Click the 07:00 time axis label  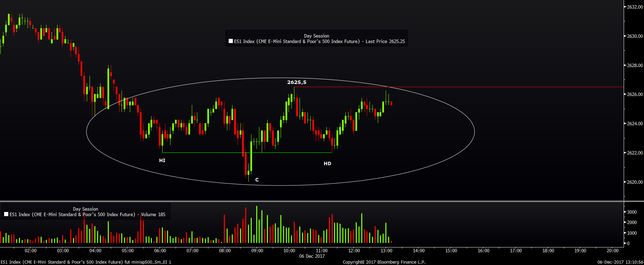pyautogui.click(x=193, y=251)
